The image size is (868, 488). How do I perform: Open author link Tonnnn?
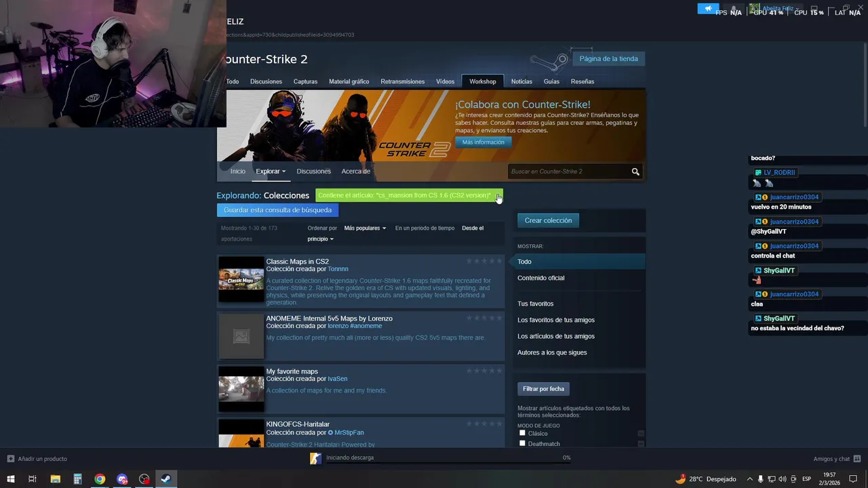coord(338,269)
